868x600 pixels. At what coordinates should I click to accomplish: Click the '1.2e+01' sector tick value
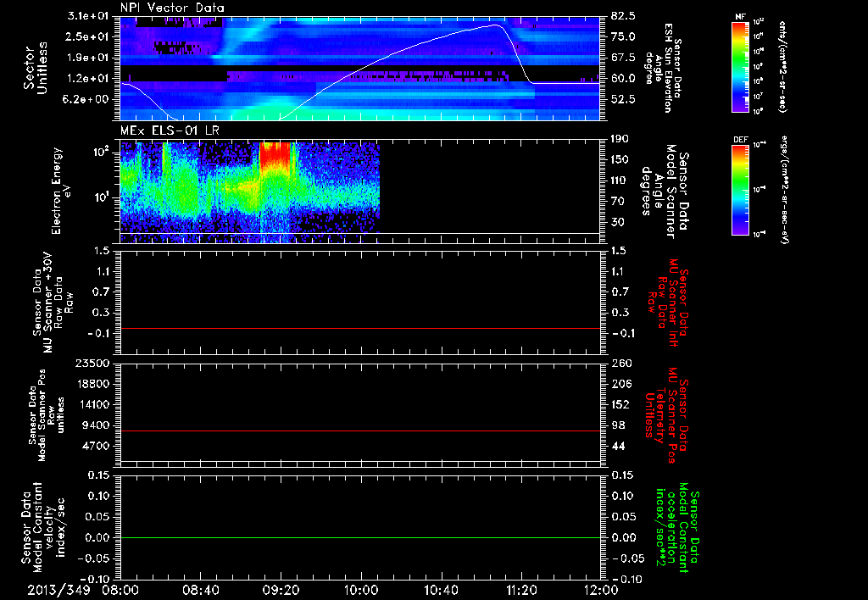point(87,79)
